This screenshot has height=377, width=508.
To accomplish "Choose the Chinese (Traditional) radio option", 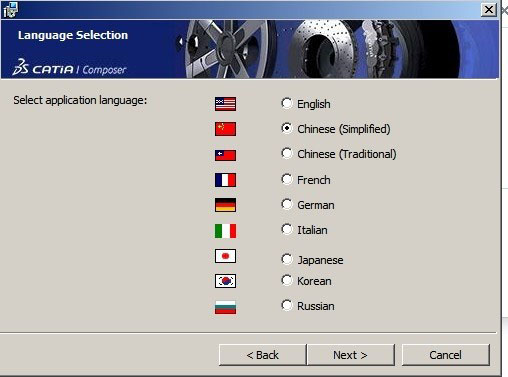I will pyautogui.click(x=287, y=153).
